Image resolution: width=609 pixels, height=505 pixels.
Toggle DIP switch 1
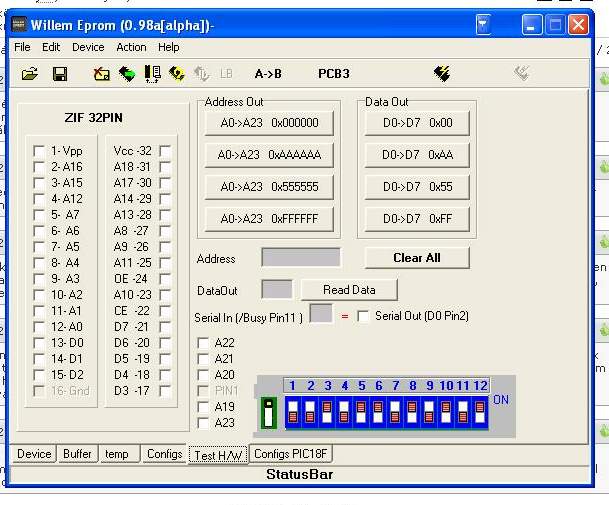(x=293, y=412)
